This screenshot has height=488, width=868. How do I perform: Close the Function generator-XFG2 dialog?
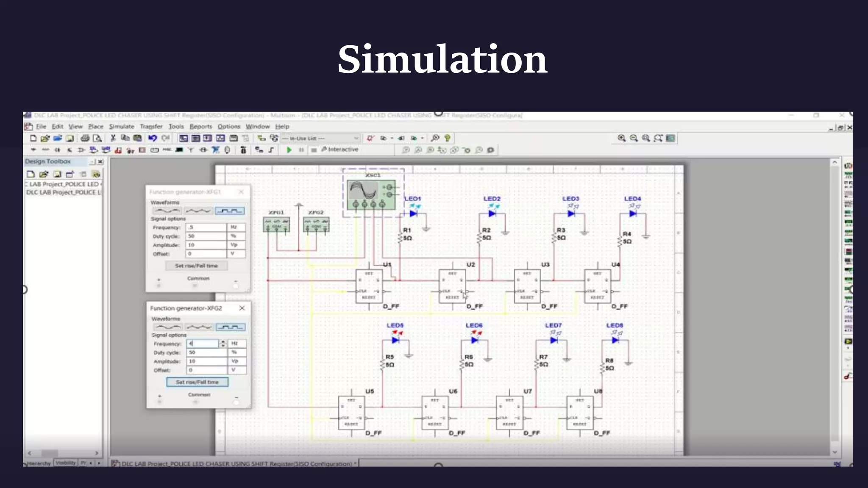point(242,308)
